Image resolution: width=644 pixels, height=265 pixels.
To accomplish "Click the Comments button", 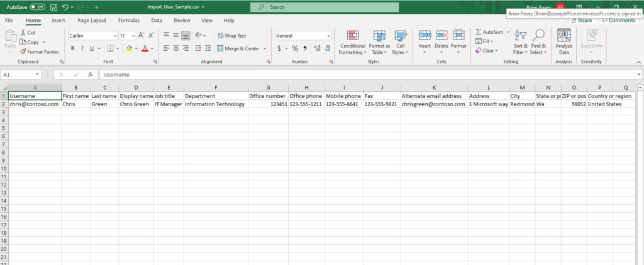I will (x=619, y=21).
